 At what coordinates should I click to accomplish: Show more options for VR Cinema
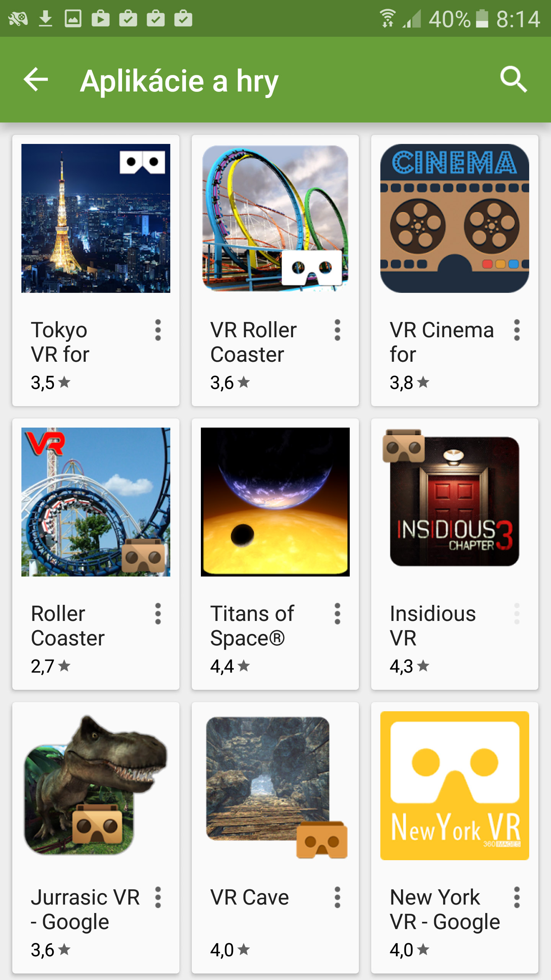click(517, 330)
